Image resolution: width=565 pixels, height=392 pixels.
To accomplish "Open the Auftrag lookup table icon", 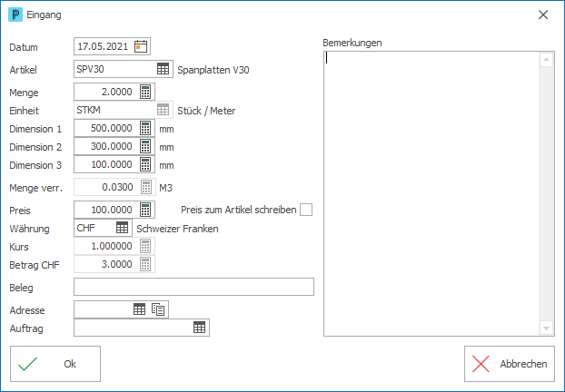I will 199,328.
